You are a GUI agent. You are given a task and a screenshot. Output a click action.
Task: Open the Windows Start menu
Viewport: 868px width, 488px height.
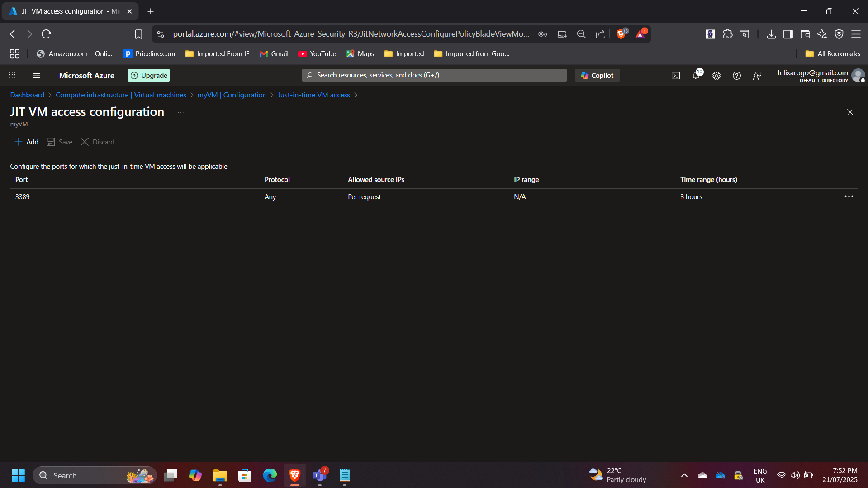tap(18, 475)
